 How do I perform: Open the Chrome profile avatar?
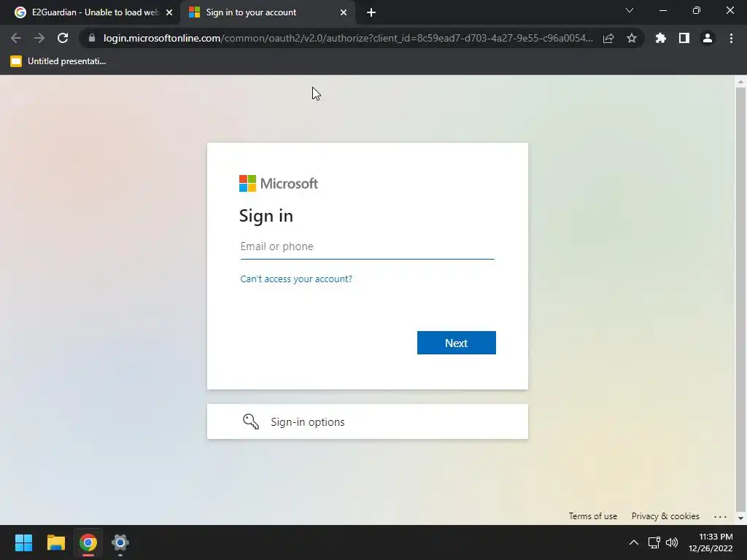point(708,38)
